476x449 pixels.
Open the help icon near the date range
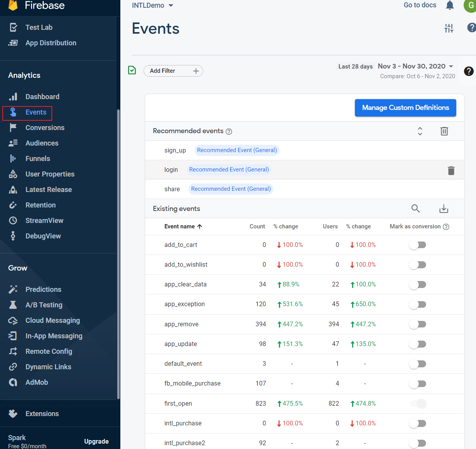(x=468, y=71)
